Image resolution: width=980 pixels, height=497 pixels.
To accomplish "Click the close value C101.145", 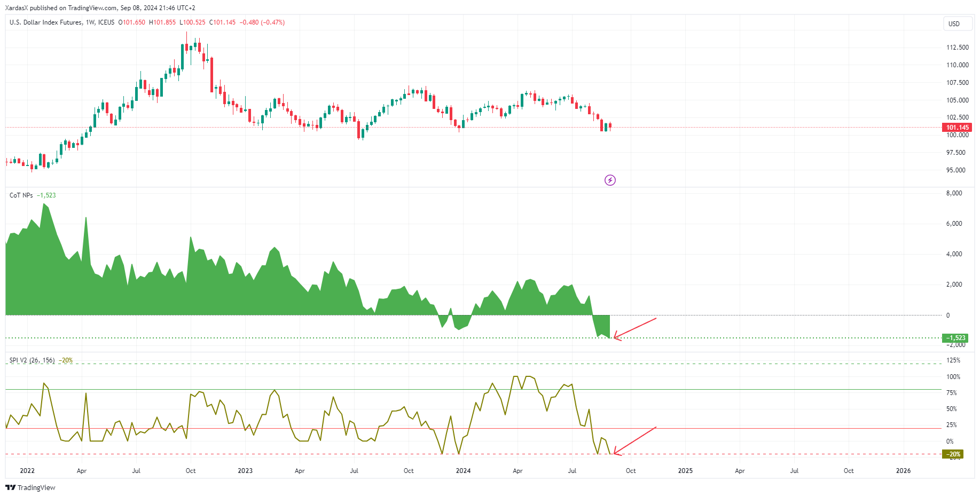I will [223, 22].
